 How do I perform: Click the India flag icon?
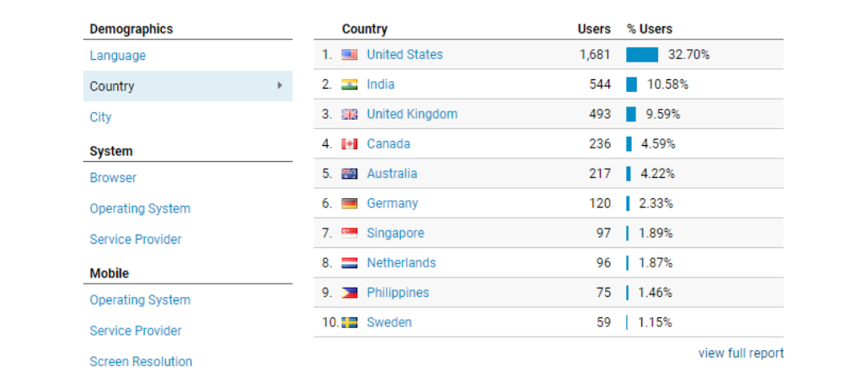point(349,84)
